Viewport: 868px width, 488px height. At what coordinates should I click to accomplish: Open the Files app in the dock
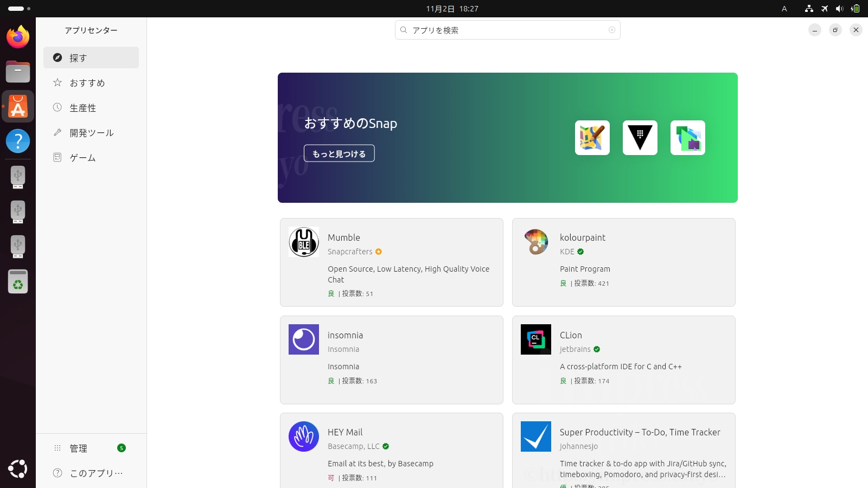click(18, 72)
